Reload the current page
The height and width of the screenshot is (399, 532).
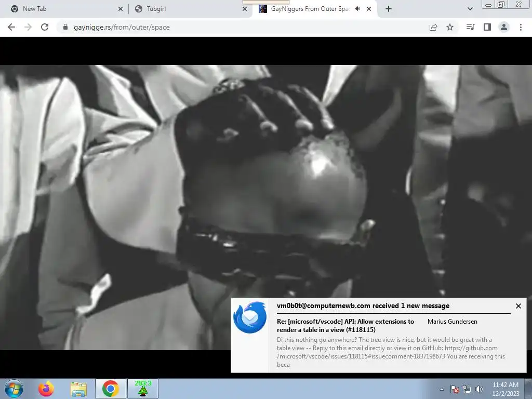coord(45,27)
